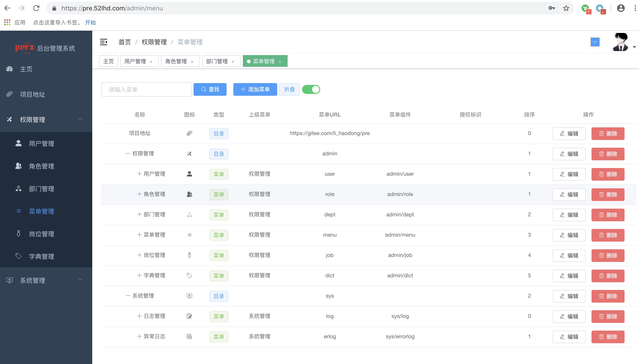Reload the page using the refresh icon
639x364 pixels.
36,8
